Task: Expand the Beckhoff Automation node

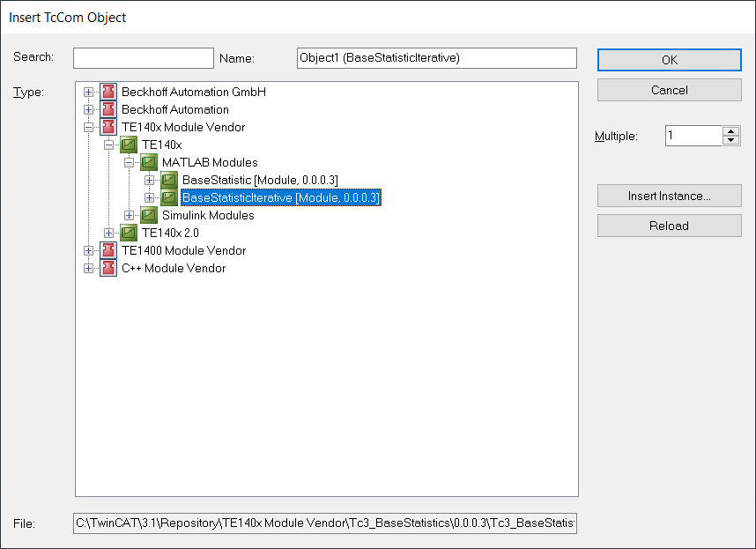Action: pos(88,109)
